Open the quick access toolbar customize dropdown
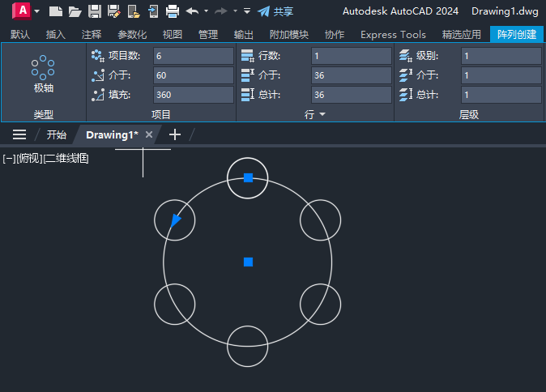 point(247,11)
